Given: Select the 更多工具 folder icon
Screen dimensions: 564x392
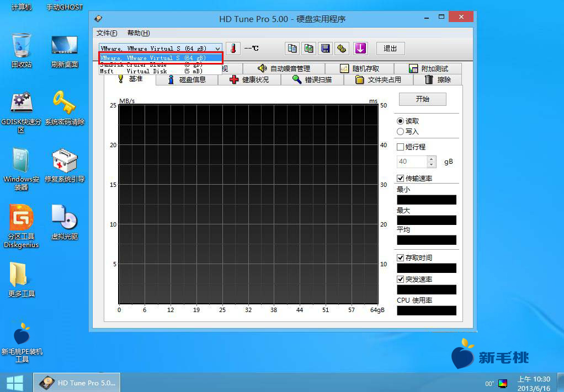Looking at the screenshot, I should click(21, 280).
